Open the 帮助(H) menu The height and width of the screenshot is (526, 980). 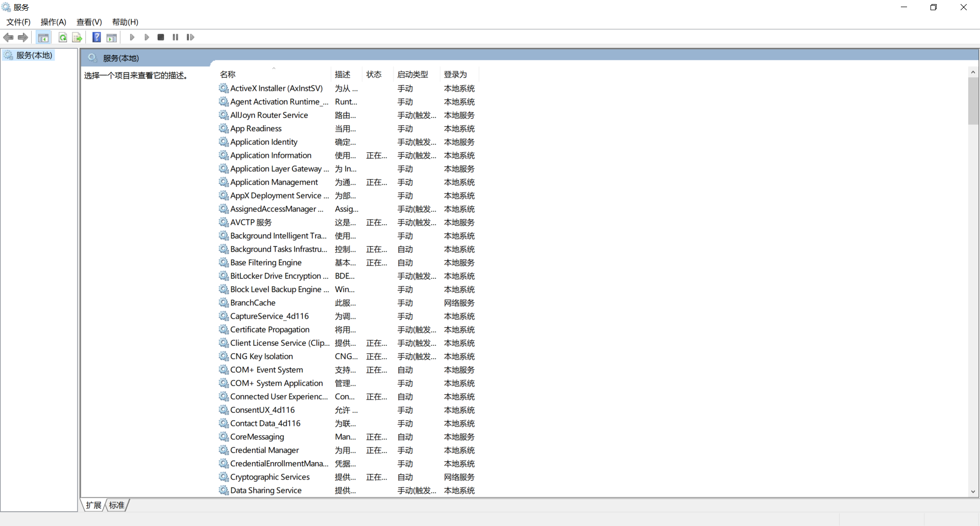coord(126,22)
